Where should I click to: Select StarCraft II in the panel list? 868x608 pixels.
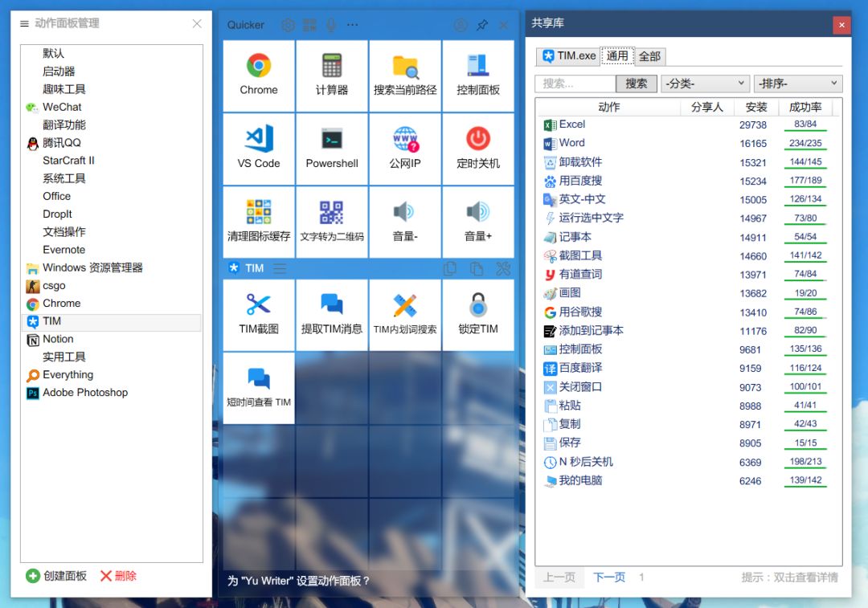coord(112,161)
